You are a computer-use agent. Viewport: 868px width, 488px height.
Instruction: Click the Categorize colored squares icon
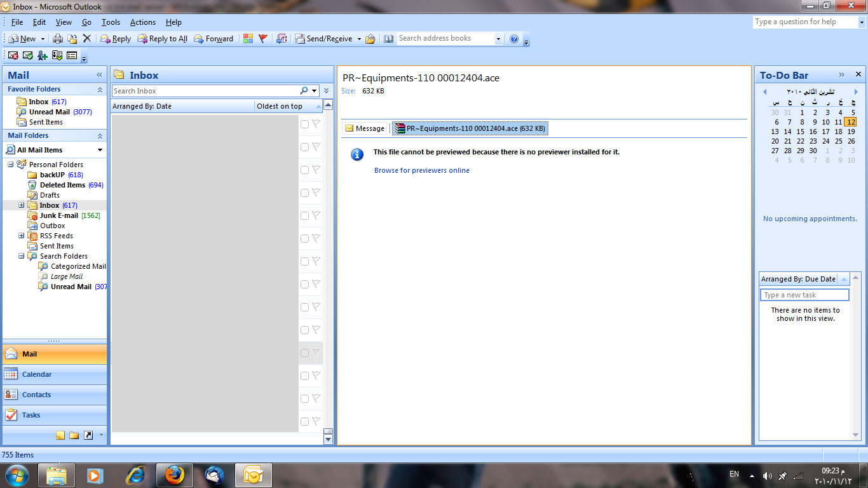tap(248, 39)
